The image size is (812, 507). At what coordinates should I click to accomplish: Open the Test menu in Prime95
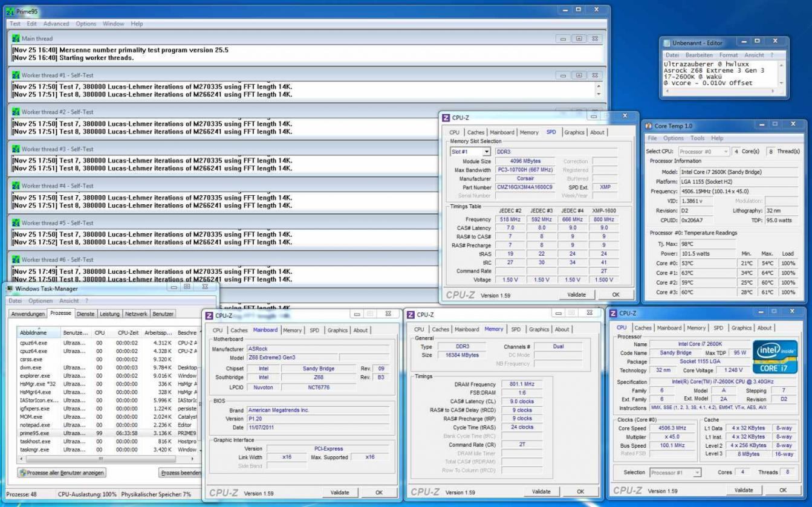(x=15, y=24)
